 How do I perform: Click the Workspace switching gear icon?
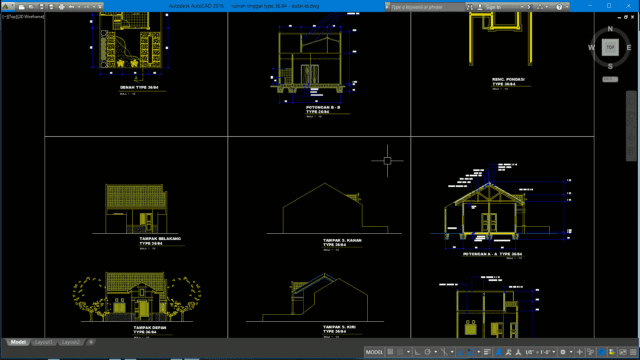point(563,352)
